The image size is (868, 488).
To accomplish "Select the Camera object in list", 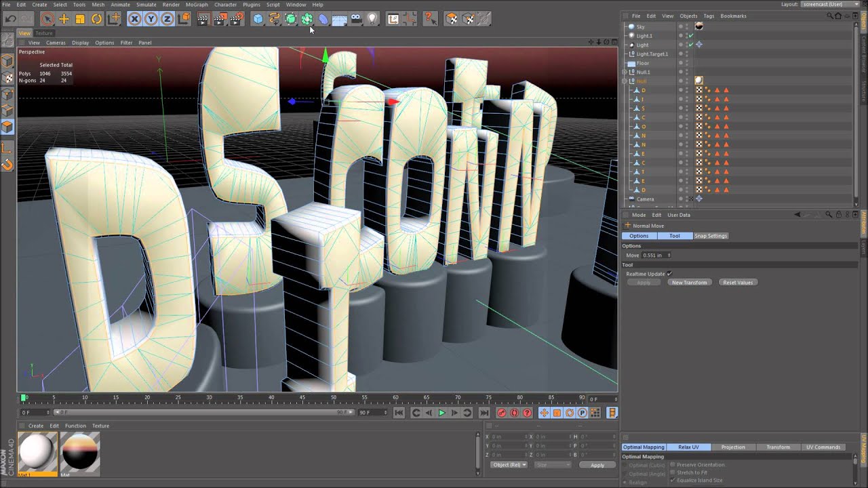I will (x=645, y=199).
